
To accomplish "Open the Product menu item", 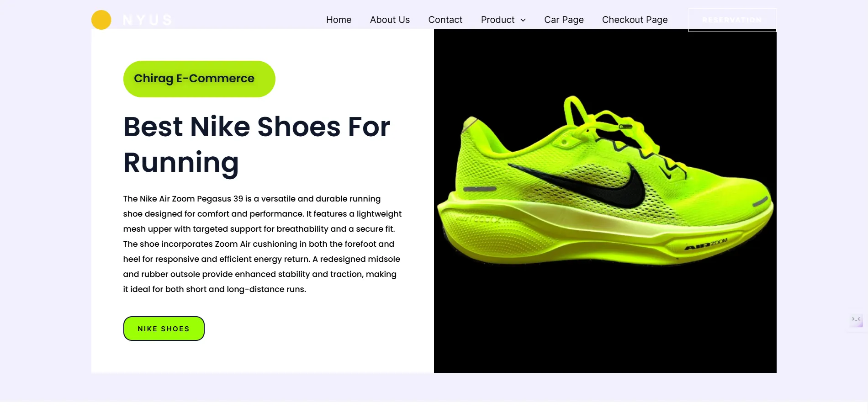I will 498,20.
